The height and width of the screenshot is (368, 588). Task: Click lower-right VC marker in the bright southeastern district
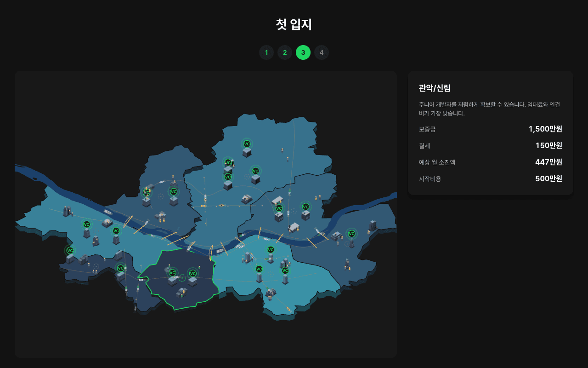[x=285, y=270]
